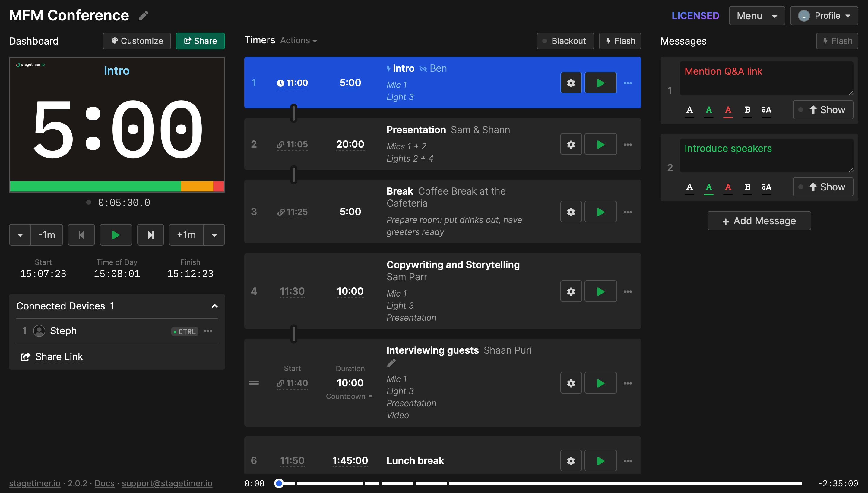Show the Introduce speakers message
868x493 pixels.
tap(823, 187)
